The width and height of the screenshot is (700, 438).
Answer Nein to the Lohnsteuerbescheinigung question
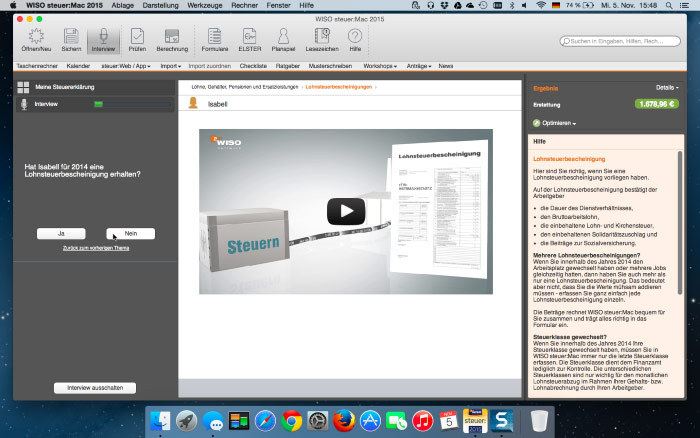click(130, 234)
